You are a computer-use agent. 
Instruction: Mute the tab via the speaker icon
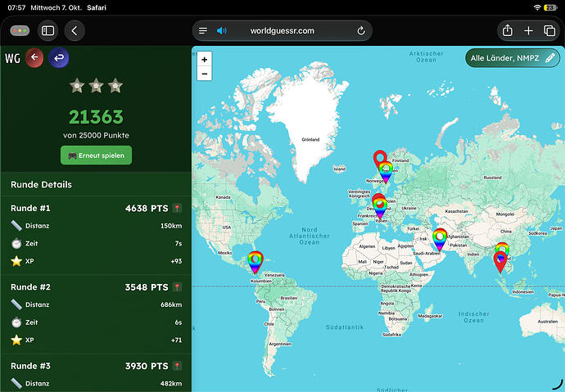coord(222,31)
